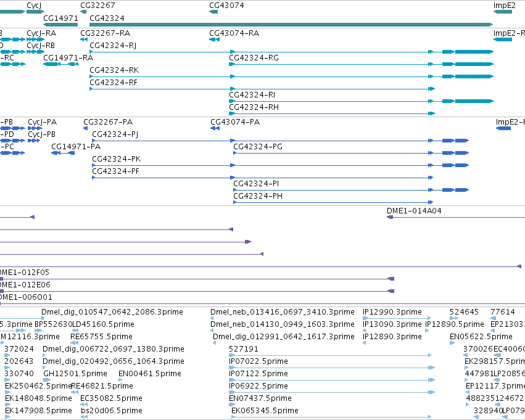
Task: Click EST EK147908.5prime
Action: coord(38,411)
